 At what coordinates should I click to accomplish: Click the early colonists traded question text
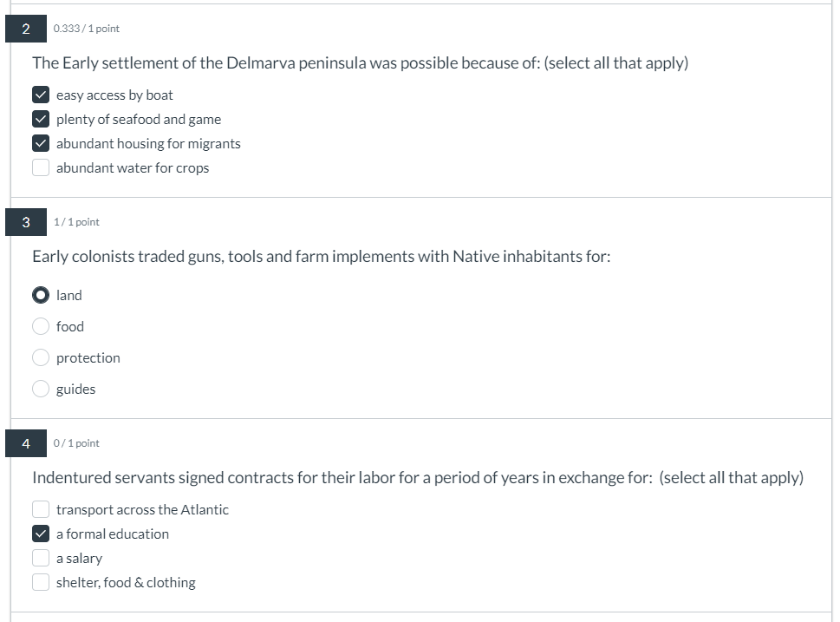[x=321, y=257]
